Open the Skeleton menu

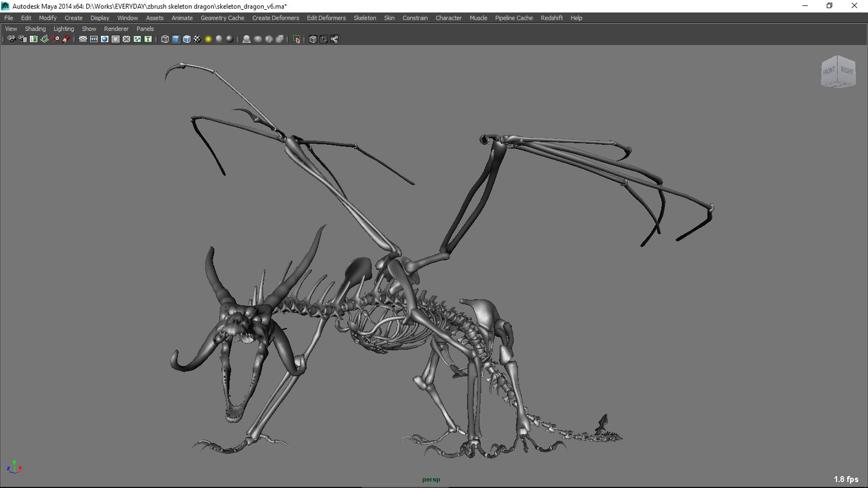click(365, 18)
